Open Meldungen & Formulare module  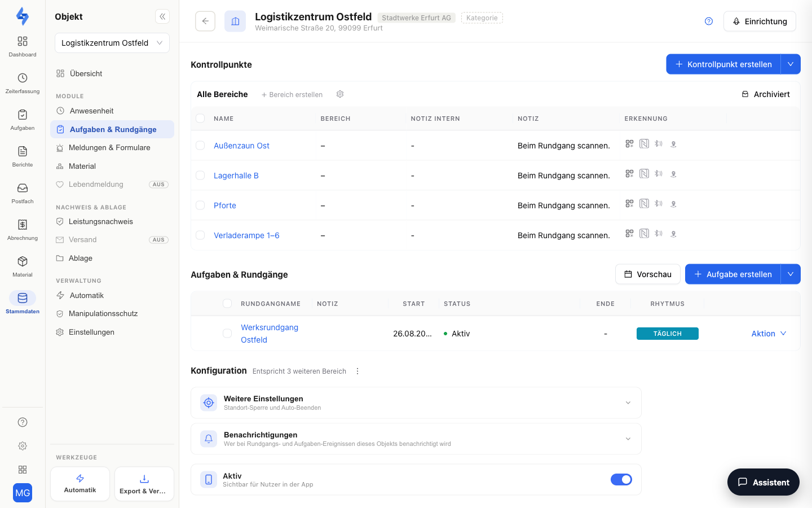112,147
